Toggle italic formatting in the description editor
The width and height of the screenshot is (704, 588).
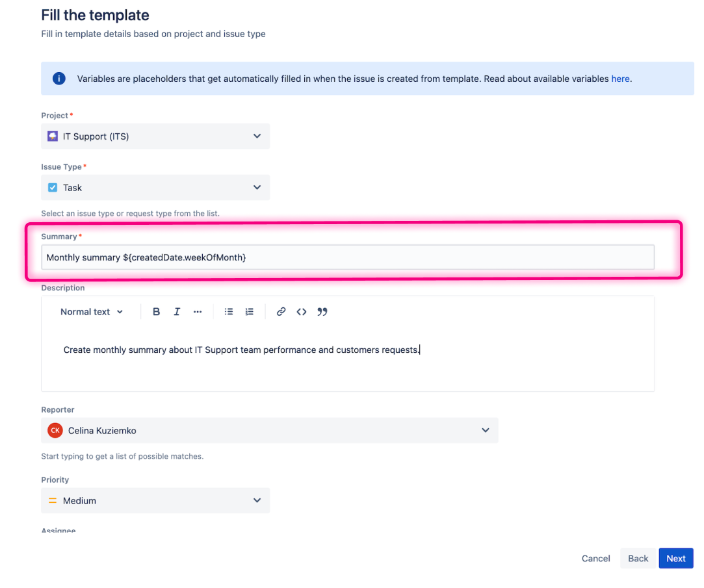177,311
